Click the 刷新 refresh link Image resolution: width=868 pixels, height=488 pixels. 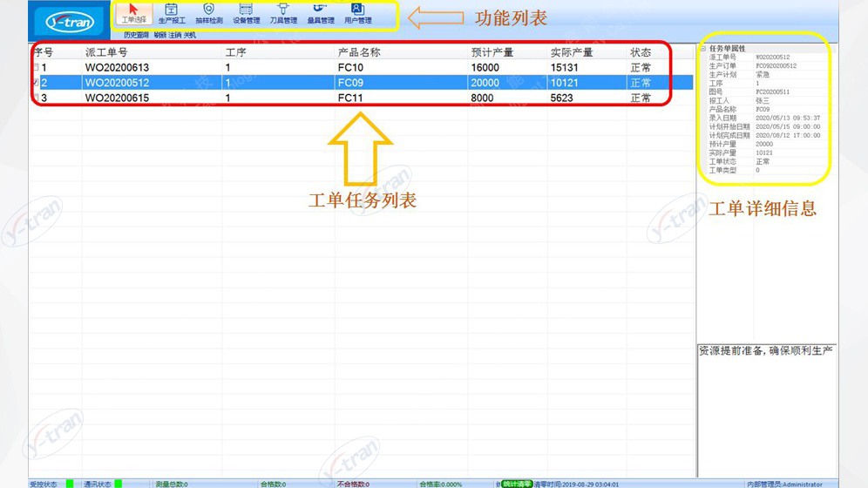[x=160, y=35]
